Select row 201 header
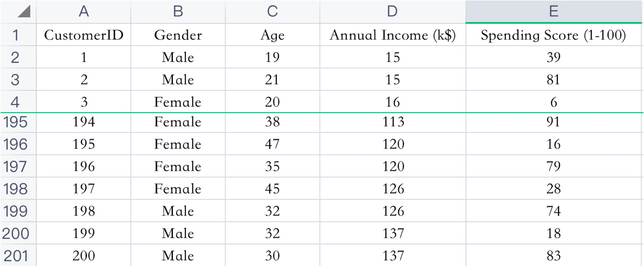Image resolution: width=644 pixels, height=266 pixels. point(15,255)
